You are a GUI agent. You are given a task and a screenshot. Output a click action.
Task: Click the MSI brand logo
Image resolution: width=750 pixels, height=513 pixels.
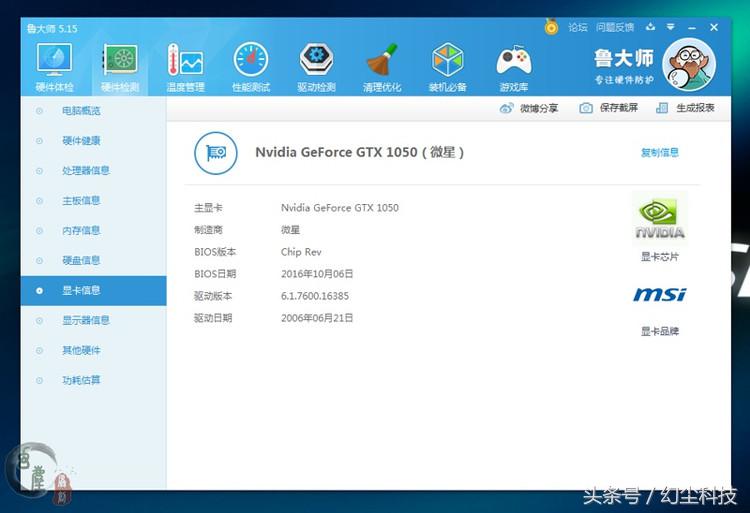(x=660, y=295)
